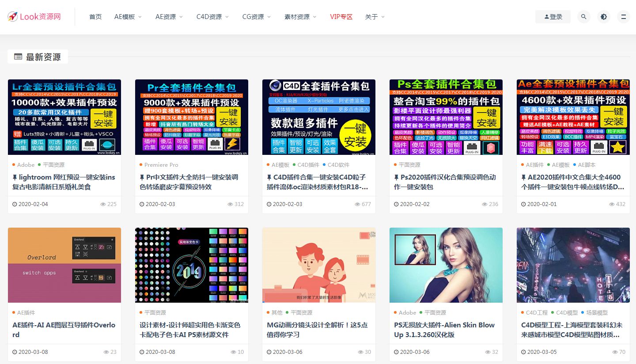
Task: Open the sci-fi Shanghai city model thumbnail
Action: (x=573, y=265)
